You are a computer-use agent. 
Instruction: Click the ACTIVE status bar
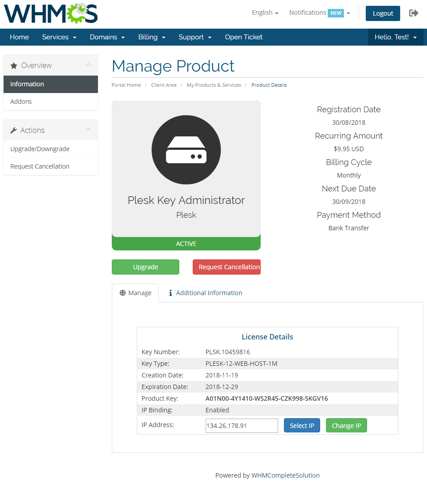186,244
